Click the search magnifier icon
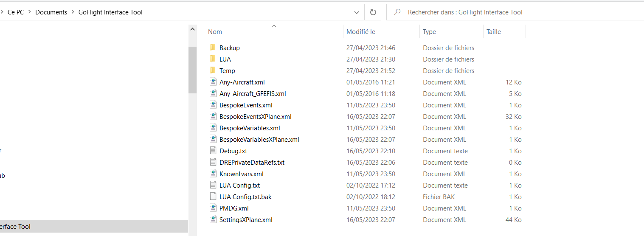 (397, 12)
